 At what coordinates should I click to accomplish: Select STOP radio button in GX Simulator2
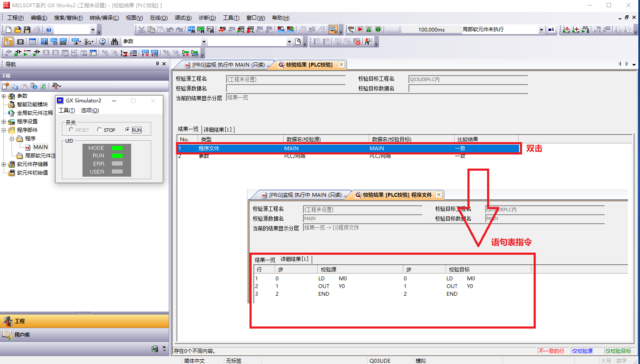(x=100, y=130)
